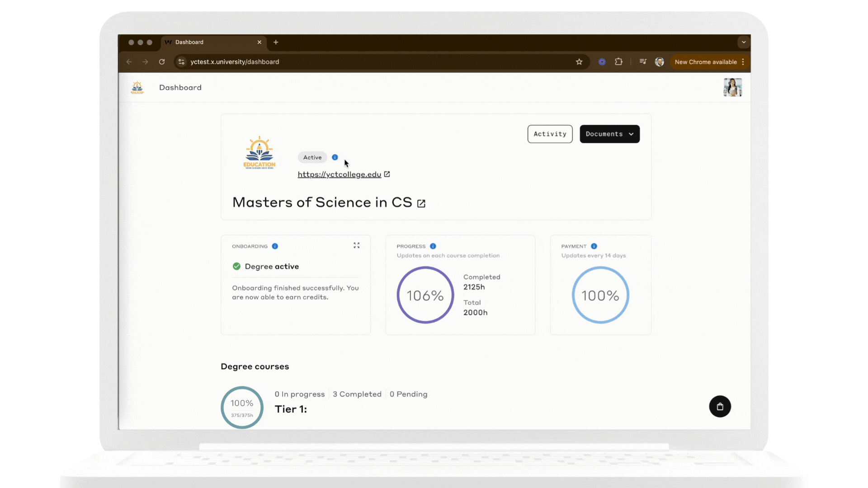Visit the yctcollege.edu link
Image resolution: width=868 pixels, height=488 pixels.
tap(340, 174)
